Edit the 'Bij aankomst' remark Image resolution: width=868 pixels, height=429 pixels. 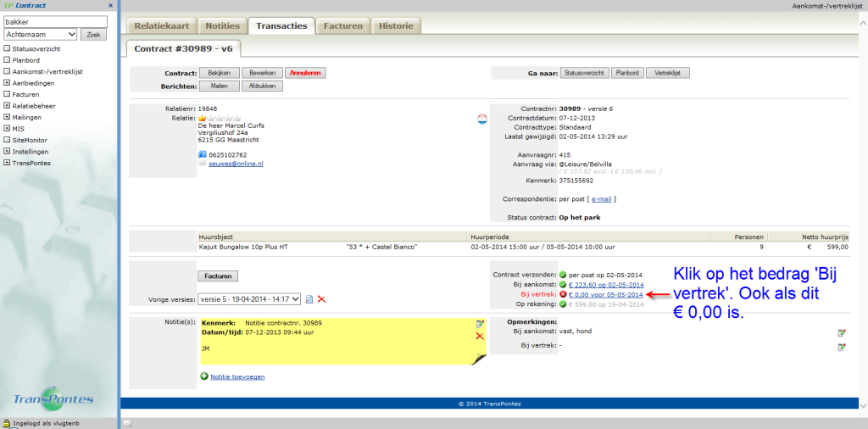(841, 333)
